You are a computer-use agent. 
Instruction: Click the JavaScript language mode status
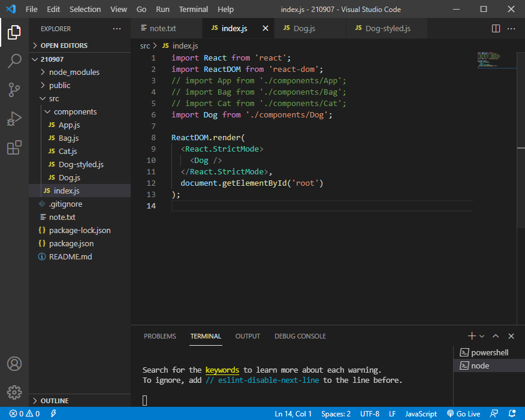[x=421, y=413]
